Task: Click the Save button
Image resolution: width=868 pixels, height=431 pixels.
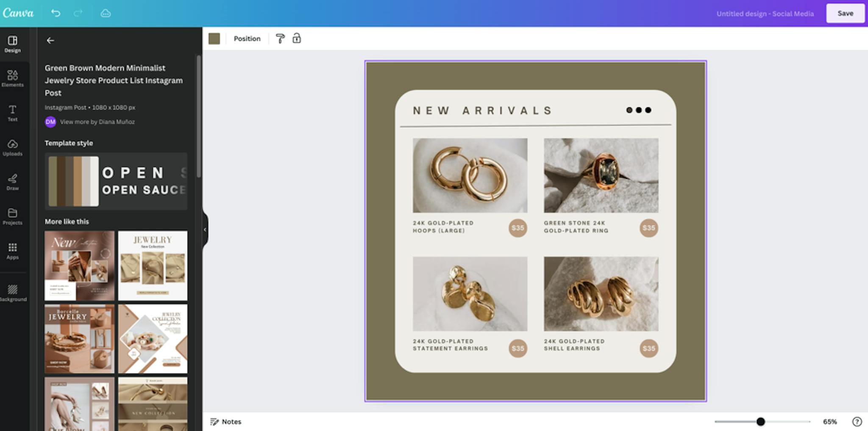Action: tap(845, 13)
